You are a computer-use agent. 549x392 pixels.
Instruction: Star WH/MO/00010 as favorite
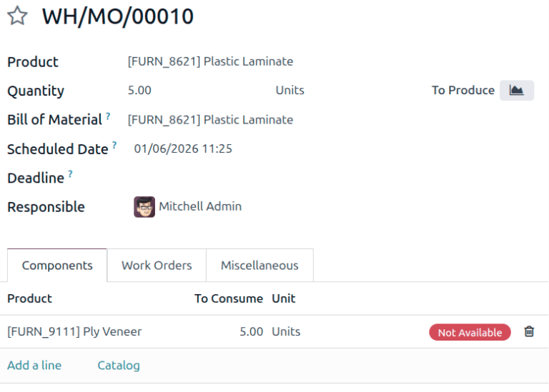tap(17, 16)
